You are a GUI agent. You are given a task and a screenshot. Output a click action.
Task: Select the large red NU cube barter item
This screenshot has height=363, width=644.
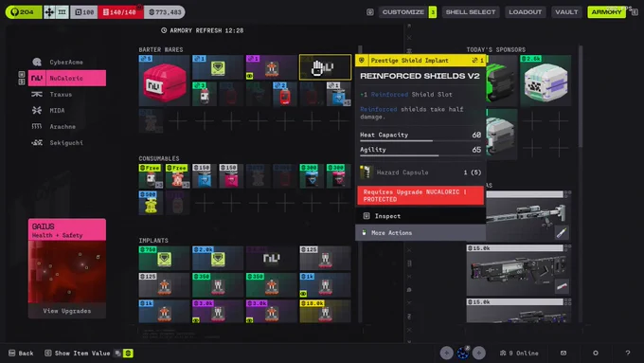pyautogui.click(x=164, y=81)
